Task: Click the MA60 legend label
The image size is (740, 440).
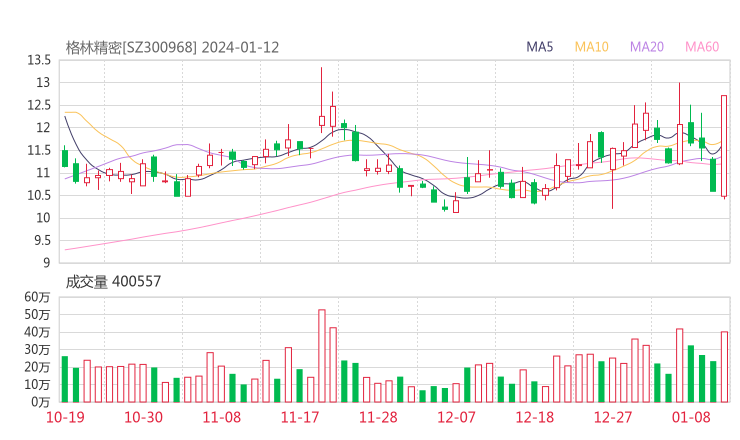Action: tap(702, 47)
